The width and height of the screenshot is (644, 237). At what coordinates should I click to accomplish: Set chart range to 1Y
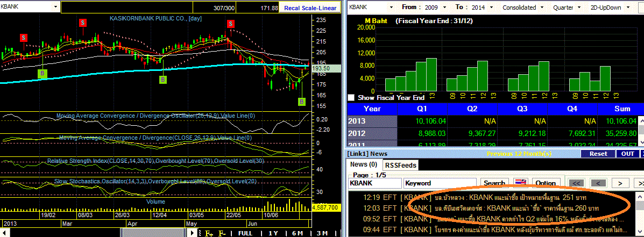(x=273, y=233)
